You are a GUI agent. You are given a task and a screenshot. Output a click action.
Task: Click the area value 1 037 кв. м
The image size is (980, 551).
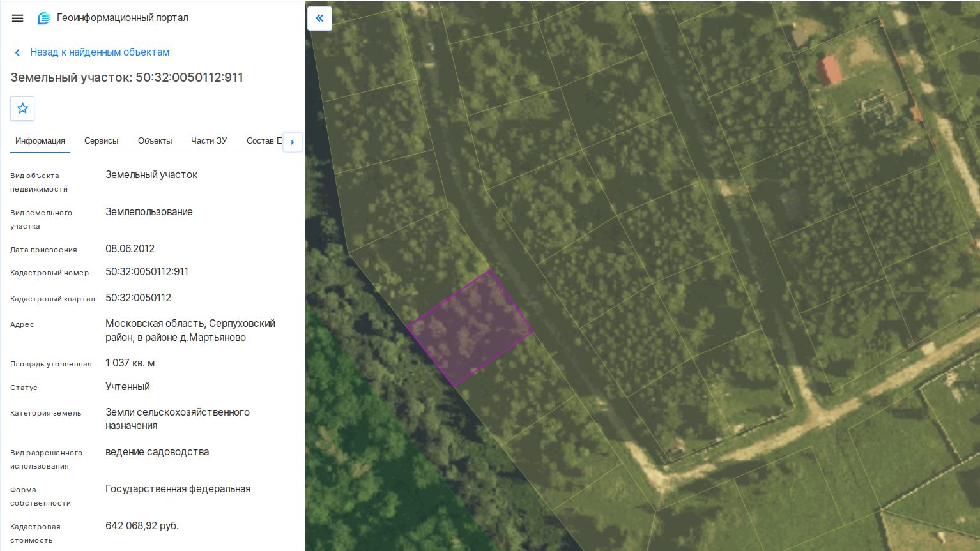click(130, 363)
